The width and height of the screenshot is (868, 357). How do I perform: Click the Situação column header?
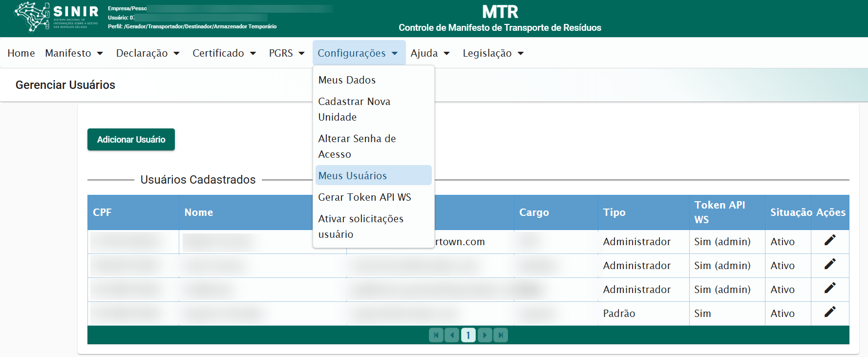[788, 212]
